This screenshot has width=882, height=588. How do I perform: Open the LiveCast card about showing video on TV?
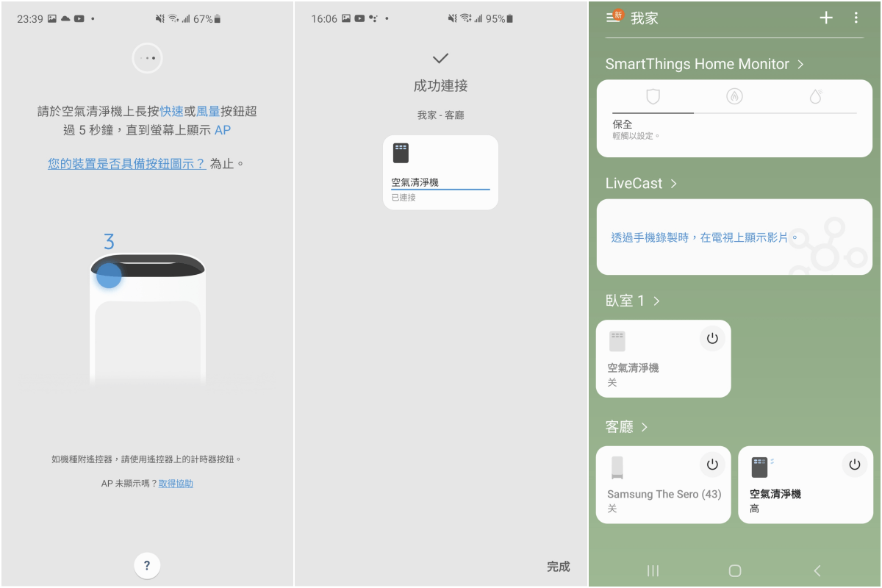pos(734,237)
